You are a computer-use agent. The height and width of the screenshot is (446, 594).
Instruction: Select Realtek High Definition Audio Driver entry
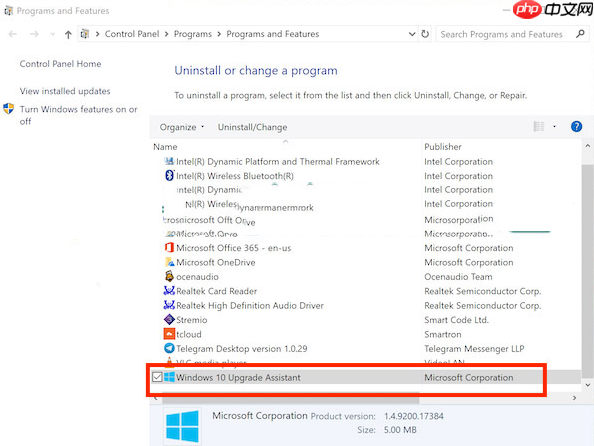[x=250, y=305]
